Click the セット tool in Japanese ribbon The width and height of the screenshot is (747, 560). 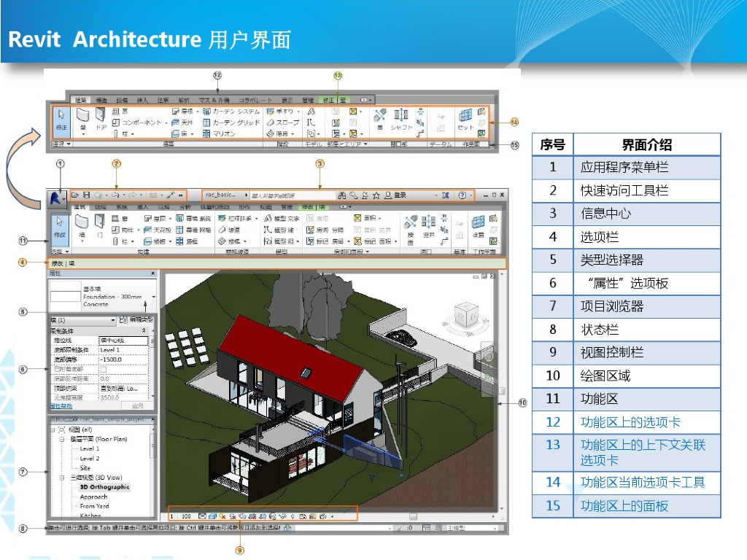click(x=465, y=119)
